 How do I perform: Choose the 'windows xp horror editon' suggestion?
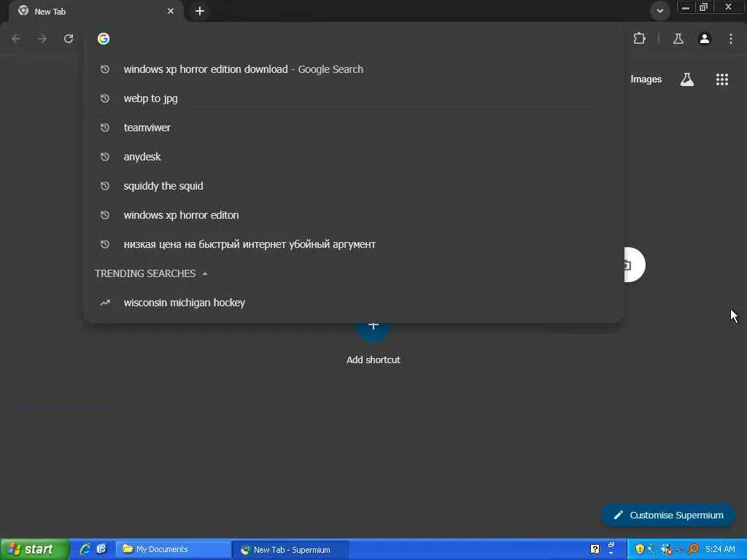[x=354, y=215]
